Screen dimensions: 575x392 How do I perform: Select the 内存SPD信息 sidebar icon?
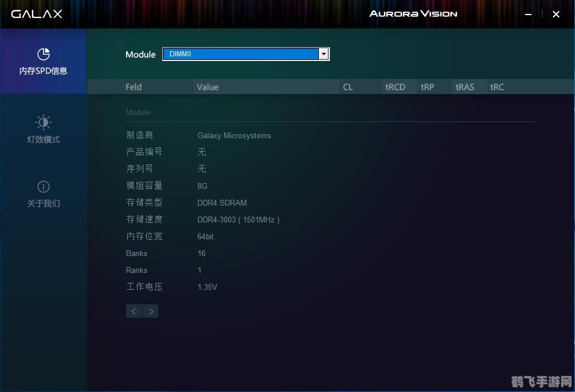[43, 61]
